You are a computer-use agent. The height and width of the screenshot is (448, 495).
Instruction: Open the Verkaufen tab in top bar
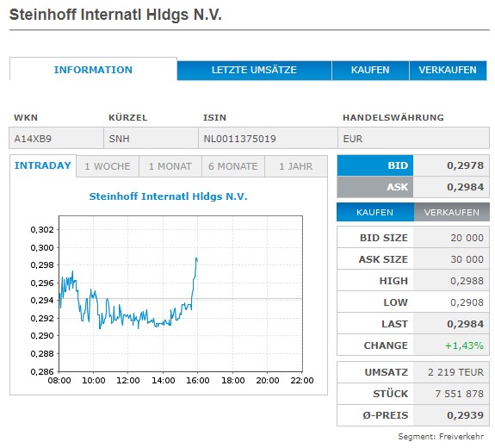[x=448, y=70]
